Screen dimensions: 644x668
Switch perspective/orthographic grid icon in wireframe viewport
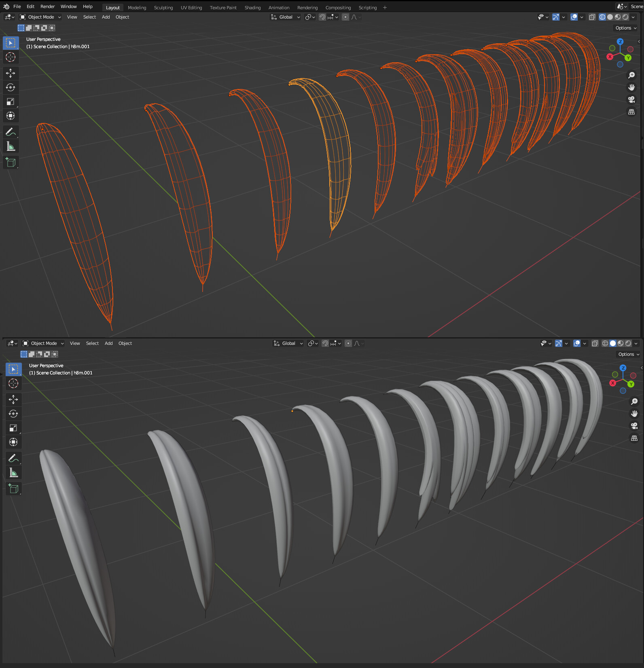coord(631,112)
